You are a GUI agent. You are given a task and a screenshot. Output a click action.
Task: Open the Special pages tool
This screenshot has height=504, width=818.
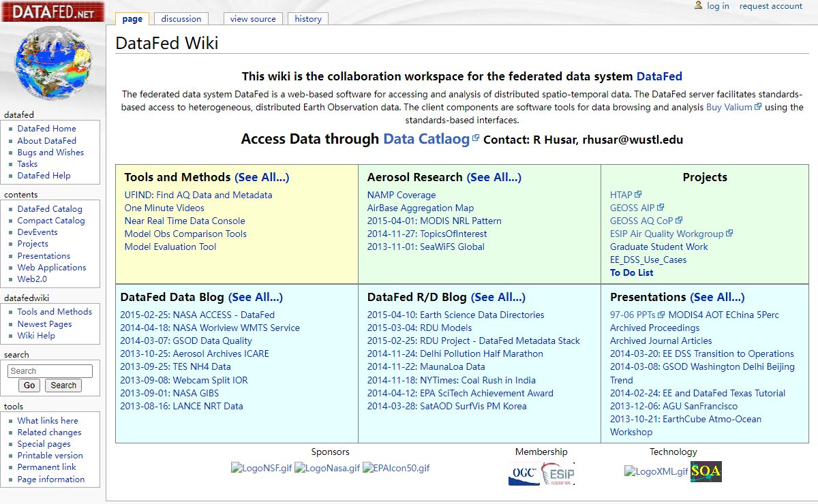[44, 444]
